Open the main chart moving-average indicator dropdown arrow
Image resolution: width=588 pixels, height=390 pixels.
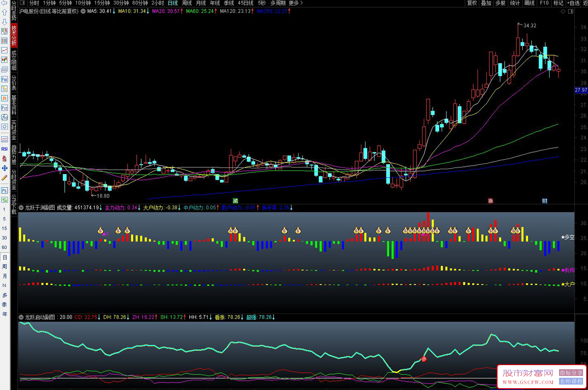[83, 11]
